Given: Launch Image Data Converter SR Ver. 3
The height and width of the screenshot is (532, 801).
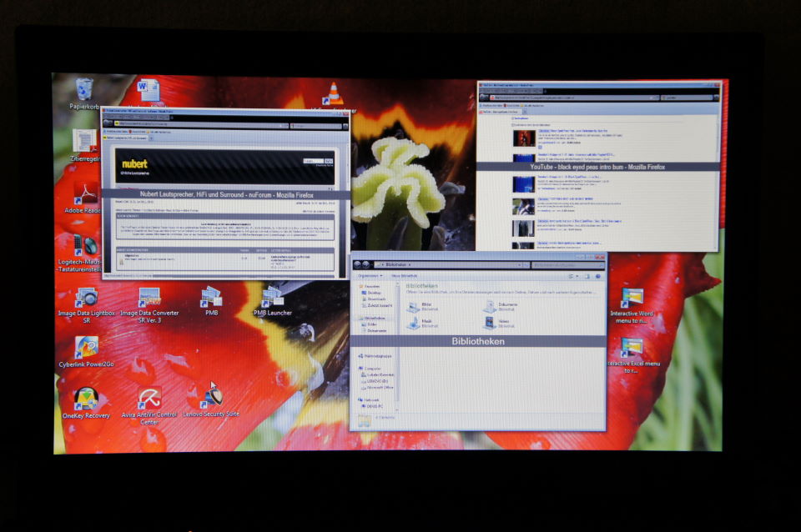Looking at the screenshot, I should (x=149, y=298).
